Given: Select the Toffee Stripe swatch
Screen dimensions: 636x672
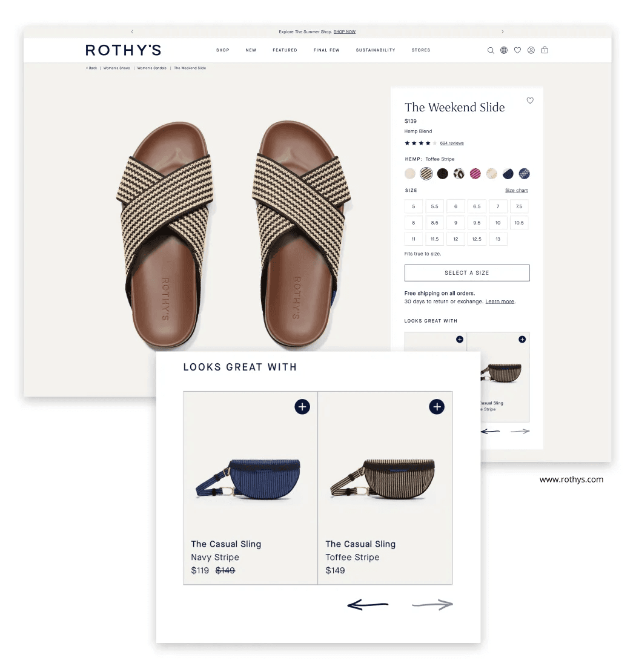Looking at the screenshot, I should [x=426, y=174].
